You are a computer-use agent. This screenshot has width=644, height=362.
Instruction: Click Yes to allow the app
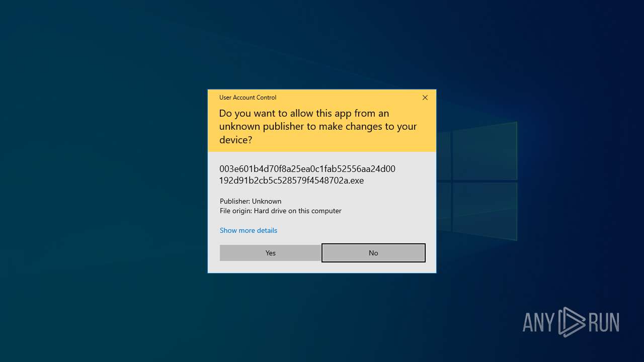(x=270, y=253)
